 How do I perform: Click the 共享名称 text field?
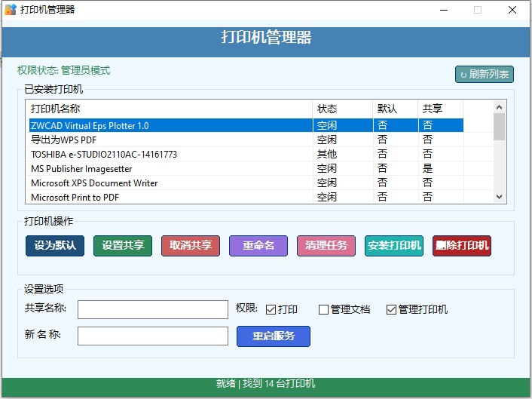tap(152, 310)
